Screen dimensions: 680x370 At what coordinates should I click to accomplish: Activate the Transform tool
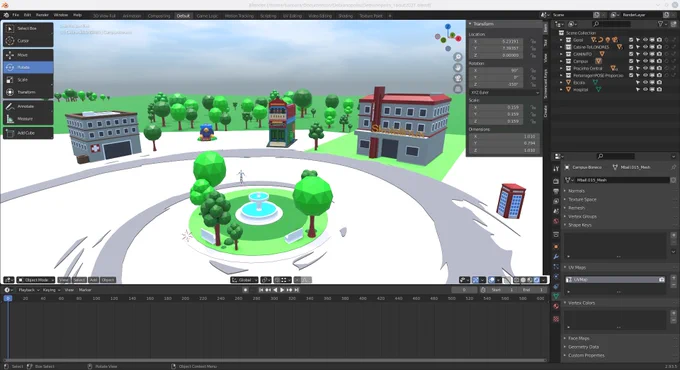[28, 92]
